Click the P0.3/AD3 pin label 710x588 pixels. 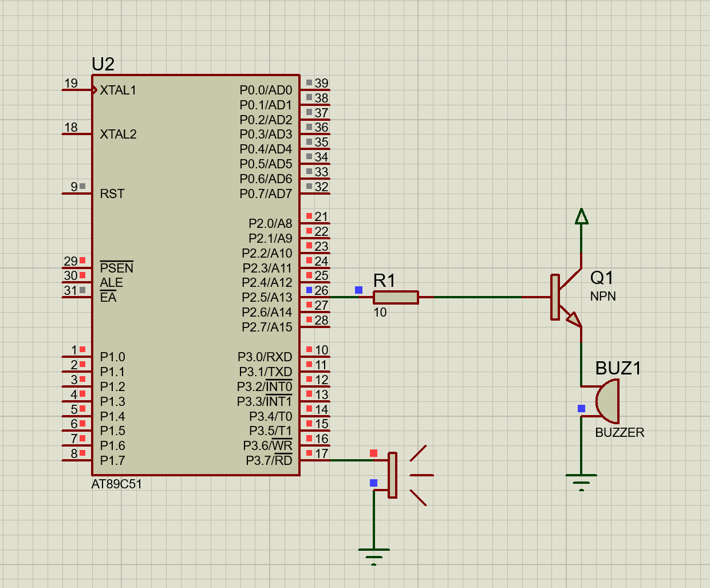(x=266, y=135)
